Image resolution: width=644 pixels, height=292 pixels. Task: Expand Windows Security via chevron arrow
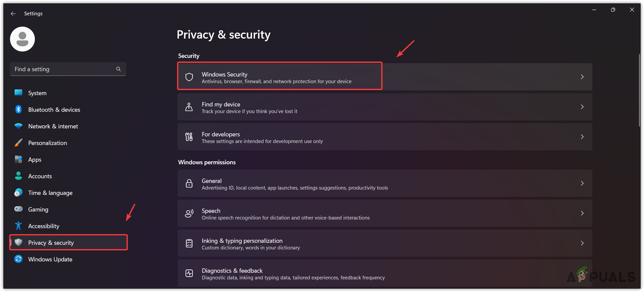(582, 77)
